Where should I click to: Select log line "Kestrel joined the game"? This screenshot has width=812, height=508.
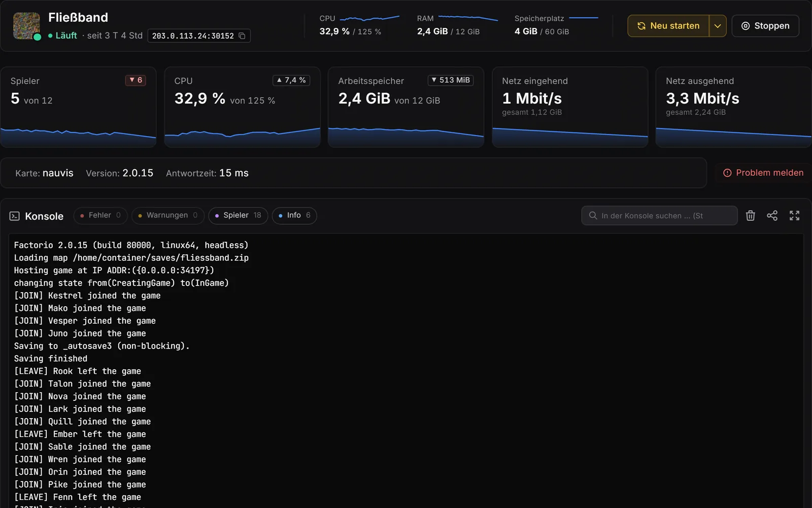[x=87, y=296]
